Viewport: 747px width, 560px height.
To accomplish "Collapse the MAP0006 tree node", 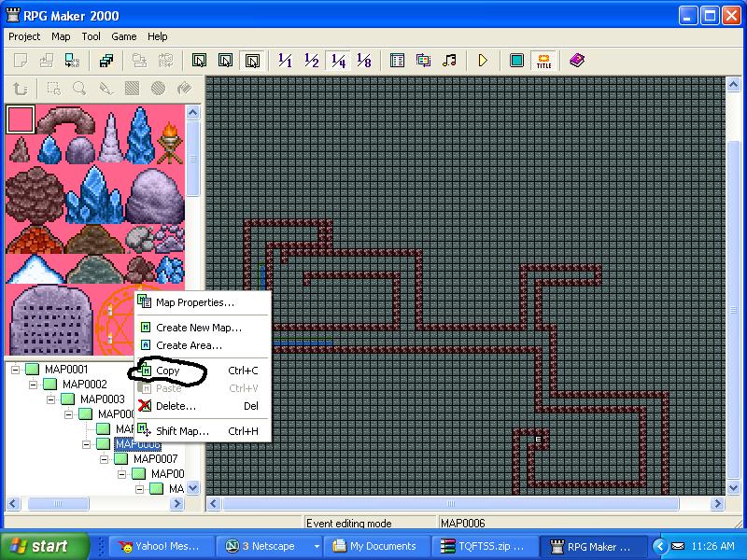I will 86,444.
